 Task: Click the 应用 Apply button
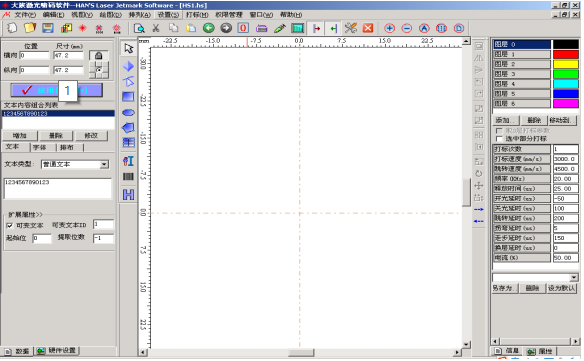pos(57,90)
